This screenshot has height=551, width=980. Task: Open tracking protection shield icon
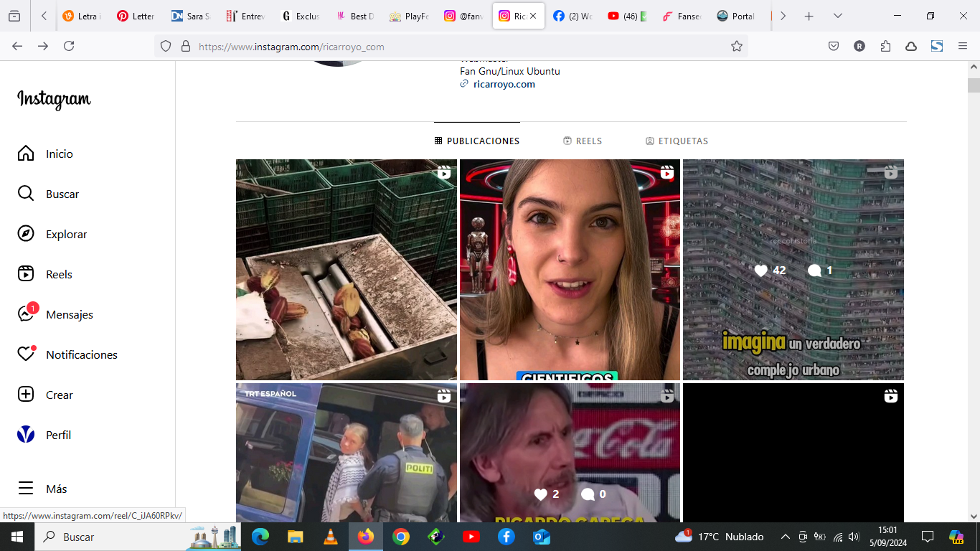[166, 46]
